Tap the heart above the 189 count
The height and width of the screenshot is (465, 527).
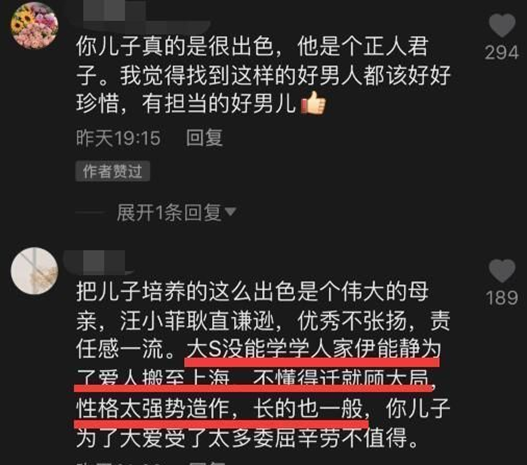[502, 271]
